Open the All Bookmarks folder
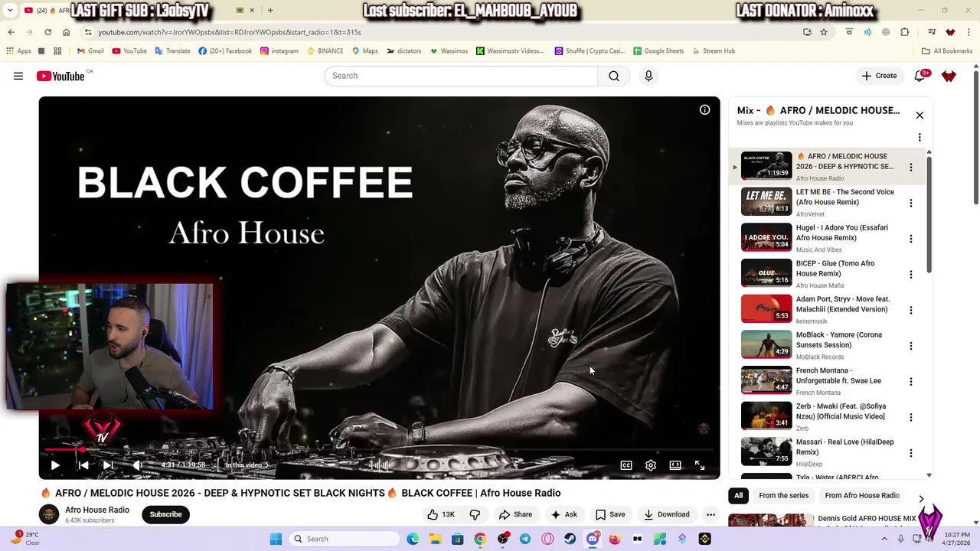The height and width of the screenshot is (551, 980). click(x=947, y=51)
